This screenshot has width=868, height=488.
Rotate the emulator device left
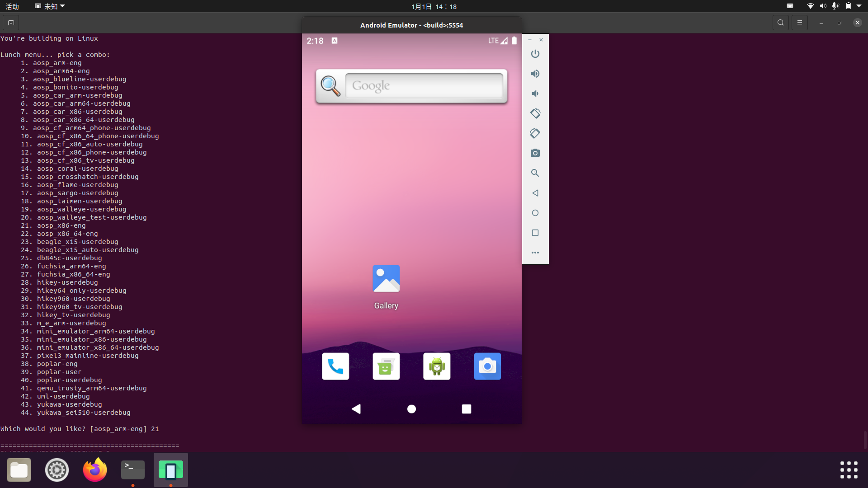click(x=535, y=113)
